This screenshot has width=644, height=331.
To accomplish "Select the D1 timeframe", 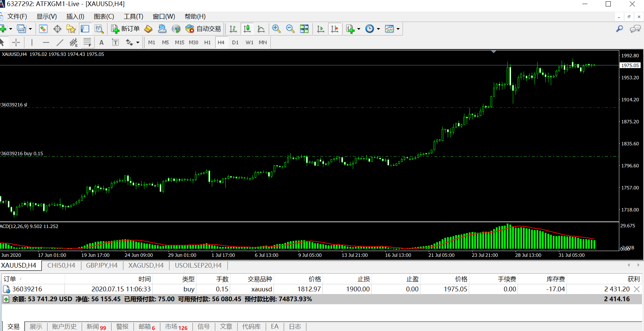I will click(235, 42).
